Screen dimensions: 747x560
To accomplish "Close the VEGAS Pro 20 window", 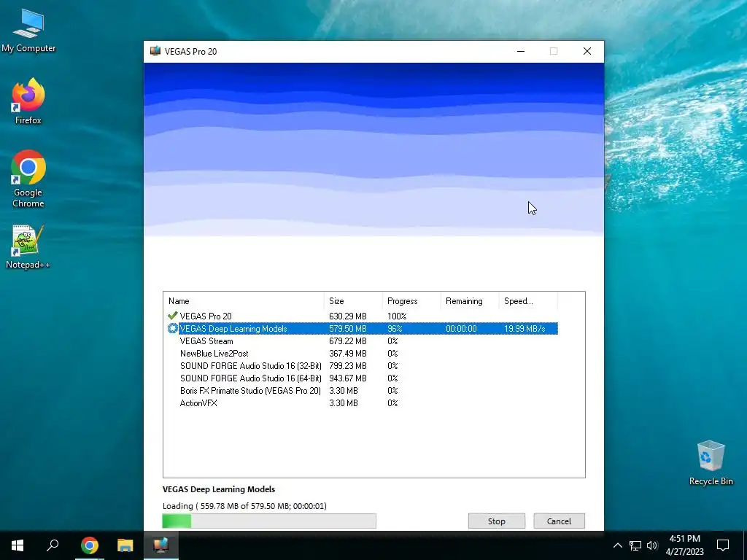I will click(x=587, y=51).
